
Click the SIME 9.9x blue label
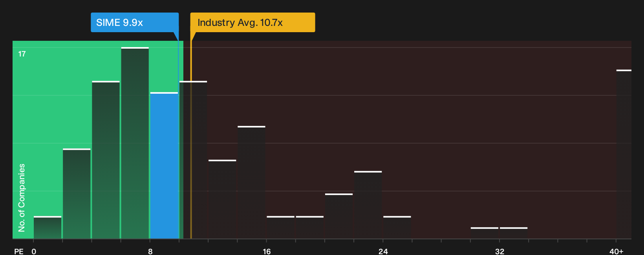tap(135, 22)
